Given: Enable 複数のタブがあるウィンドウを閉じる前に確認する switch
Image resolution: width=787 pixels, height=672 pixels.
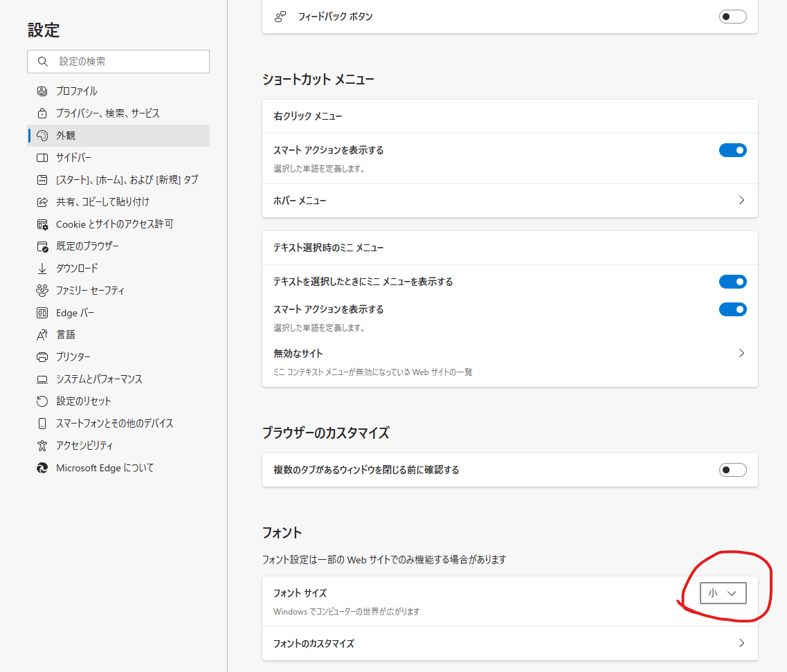Looking at the screenshot, I should [x=732, y=470].
